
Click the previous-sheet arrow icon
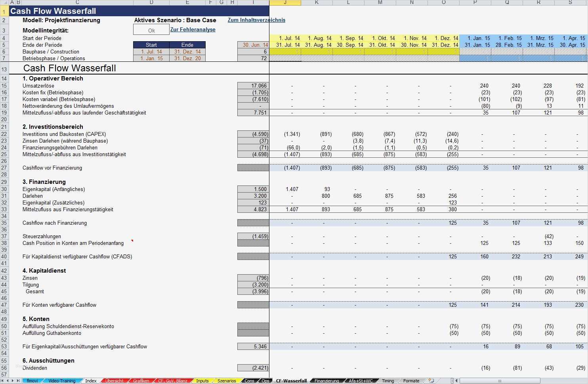(8, 380)
